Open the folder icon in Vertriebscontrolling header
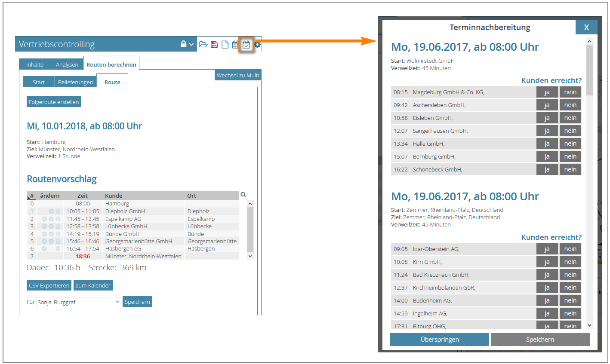 [203, 45]
